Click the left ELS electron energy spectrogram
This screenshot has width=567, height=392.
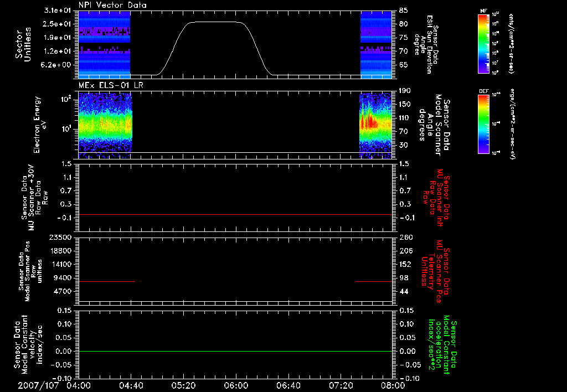click(x=105, y=125)
